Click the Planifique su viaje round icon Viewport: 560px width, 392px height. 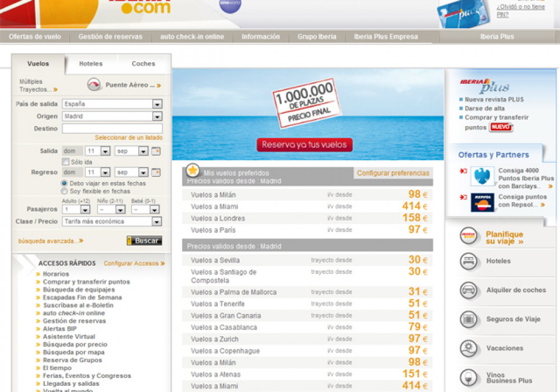pos(468,236)
